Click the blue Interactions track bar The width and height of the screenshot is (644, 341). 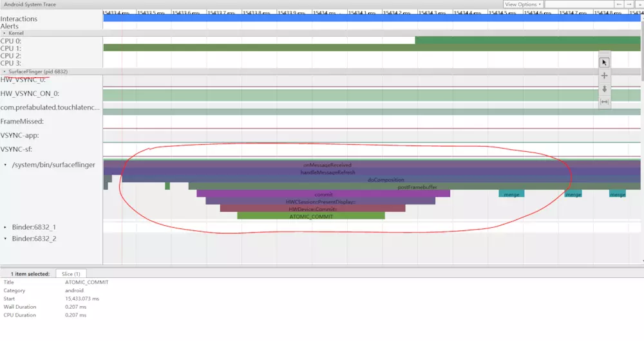pyautogui.click(x=372, y=18)
